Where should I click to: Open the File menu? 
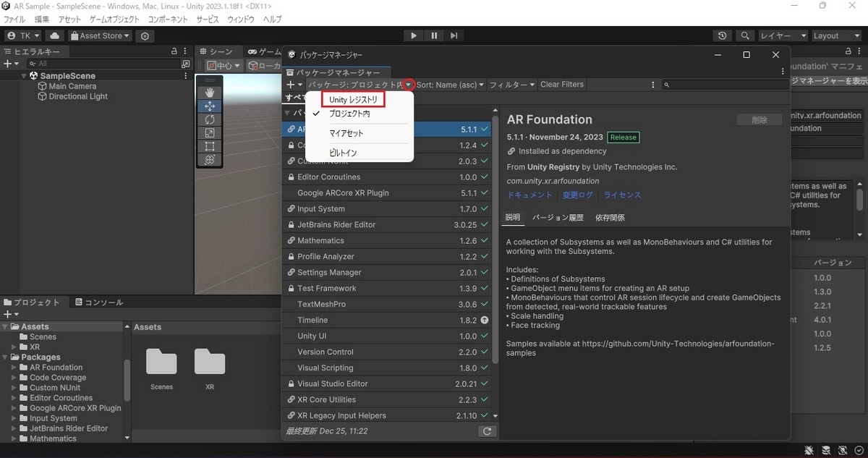tap(14, 20)
